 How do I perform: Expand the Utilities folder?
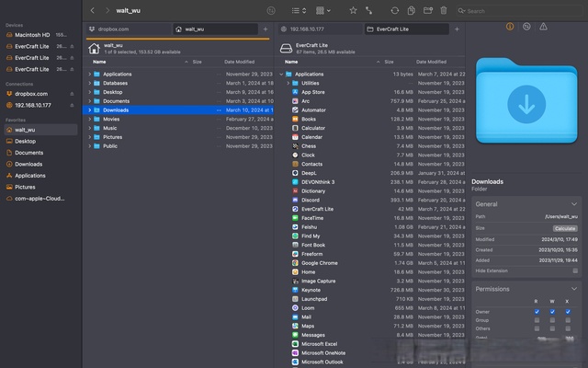tap(288, 83)
